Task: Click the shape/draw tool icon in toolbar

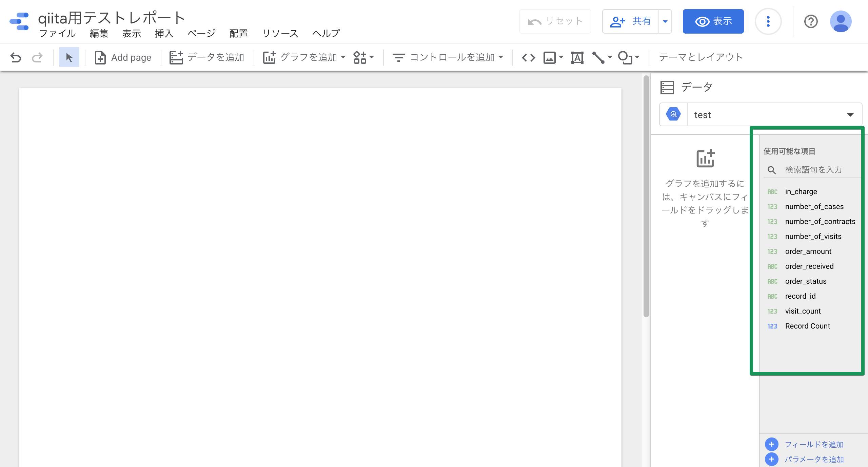Action: [626, 56]
